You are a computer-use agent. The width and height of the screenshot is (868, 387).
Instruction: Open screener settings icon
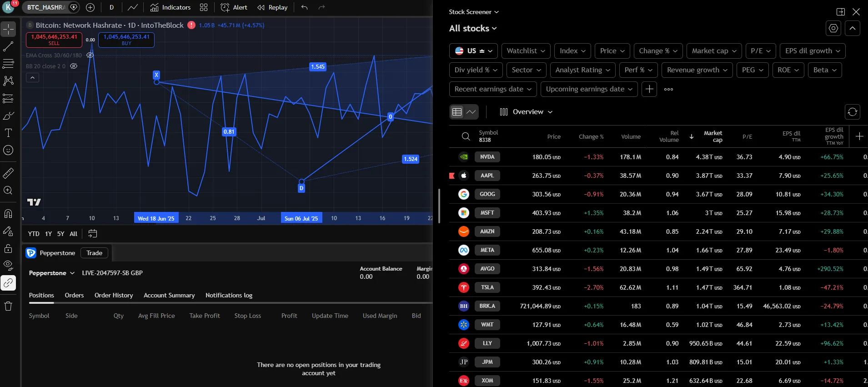tap(833, 28)
